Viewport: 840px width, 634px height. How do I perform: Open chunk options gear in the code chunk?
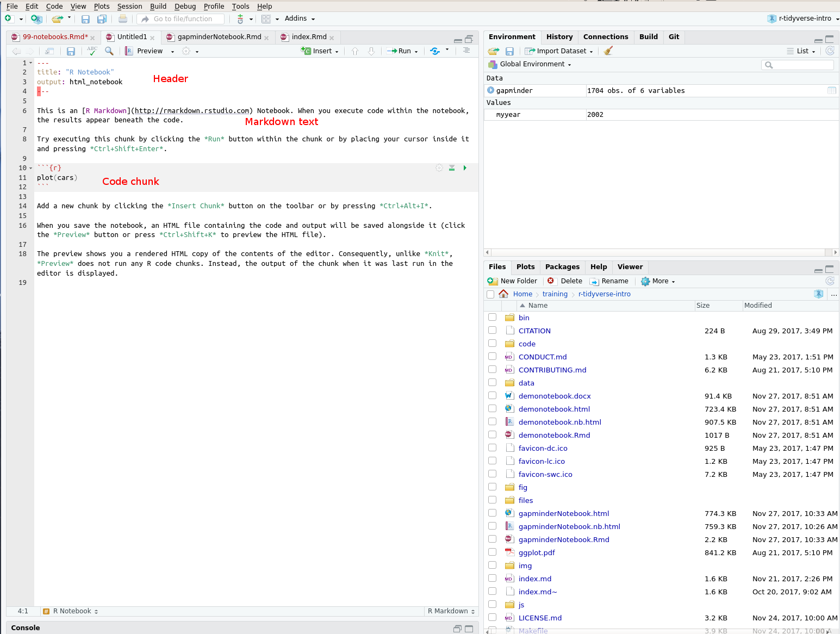(x=439, y=167)
